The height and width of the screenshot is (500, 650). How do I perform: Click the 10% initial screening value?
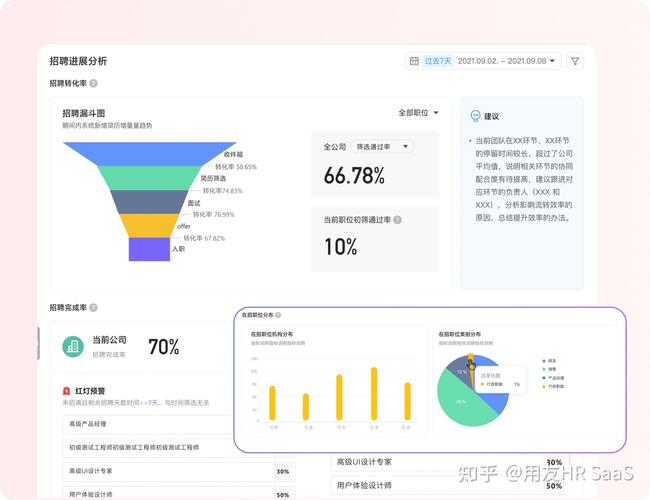click(x=340, y=247)
